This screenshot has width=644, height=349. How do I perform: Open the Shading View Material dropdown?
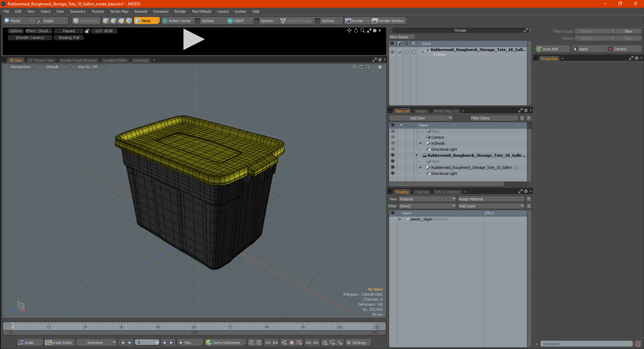click(x=427, y=199)
